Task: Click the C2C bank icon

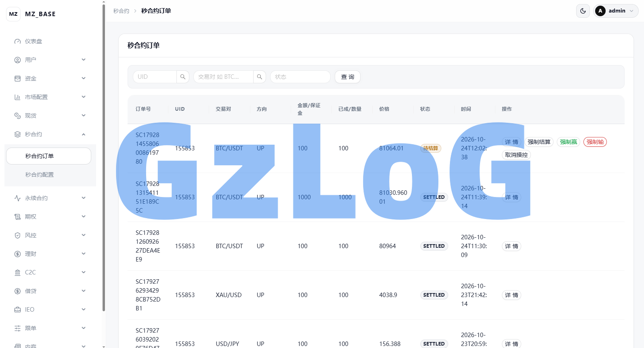Action: click(x=17, y=272)
